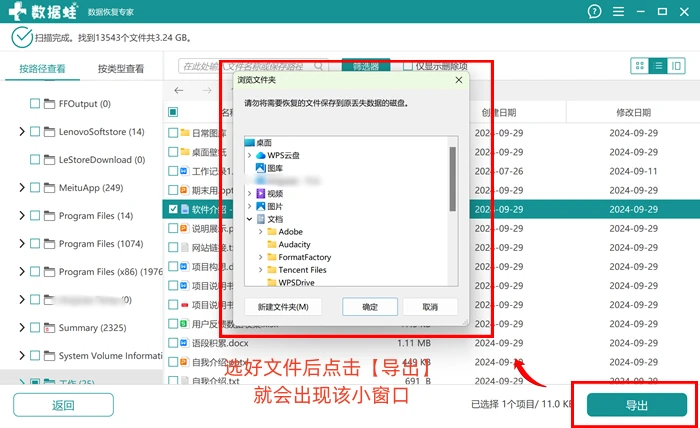Click the folder tree vertical scrollbar
Viewport: 700px width, 428px height.
[x=453, y=179]
